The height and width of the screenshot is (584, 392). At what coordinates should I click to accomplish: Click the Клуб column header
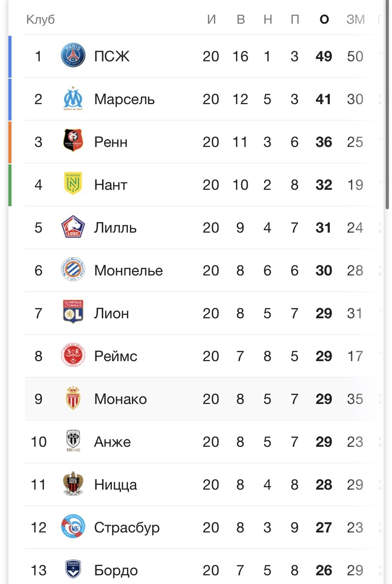40,20
